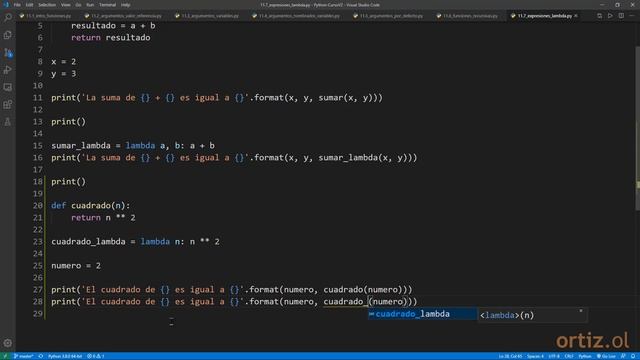640x360 pixels.
Task: Select Python 3.8.0 interpreter in status bar
Action: click(65, 356)
